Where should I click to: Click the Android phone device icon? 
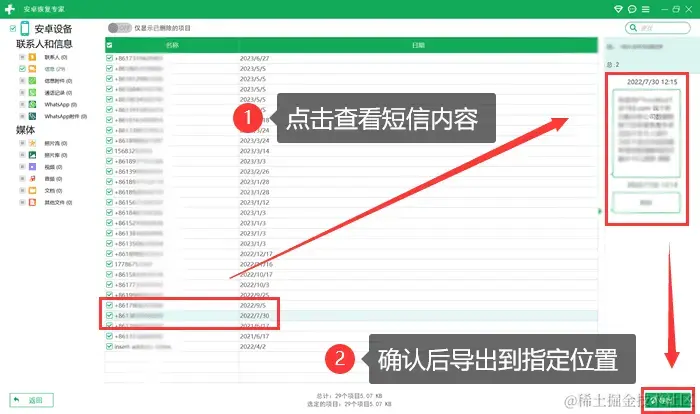(x=25, y=29)
